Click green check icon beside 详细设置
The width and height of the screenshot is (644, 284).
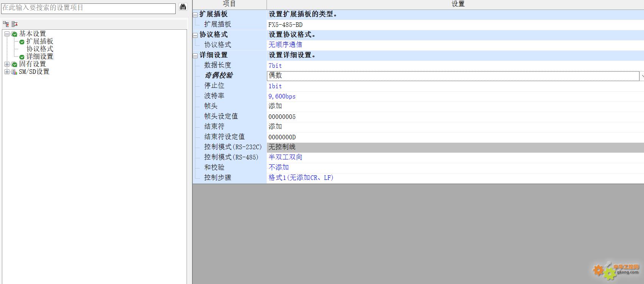(x=22, y=57)
